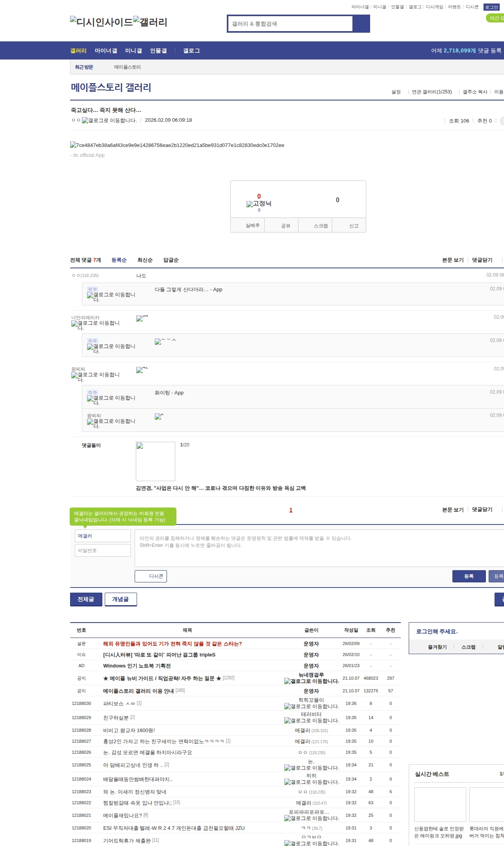The image size is (504, 846).
Task: Toggle 야간 모드 night mode
Action: 495,19
